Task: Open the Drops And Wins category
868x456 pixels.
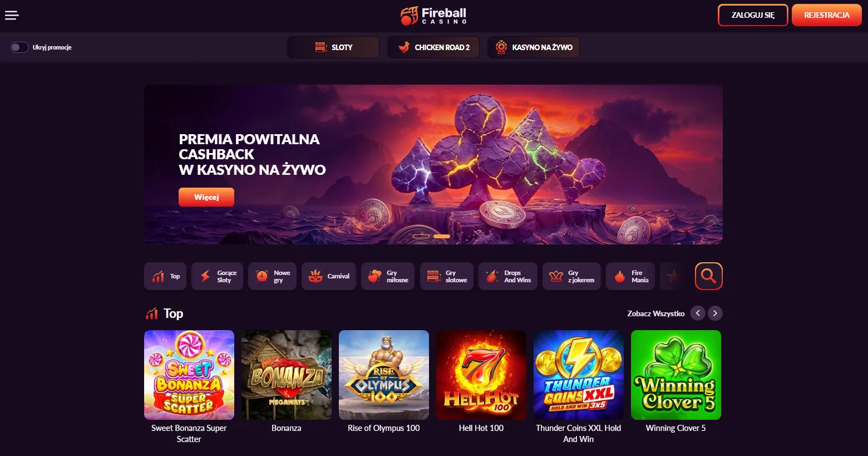Action: (508, 276)
